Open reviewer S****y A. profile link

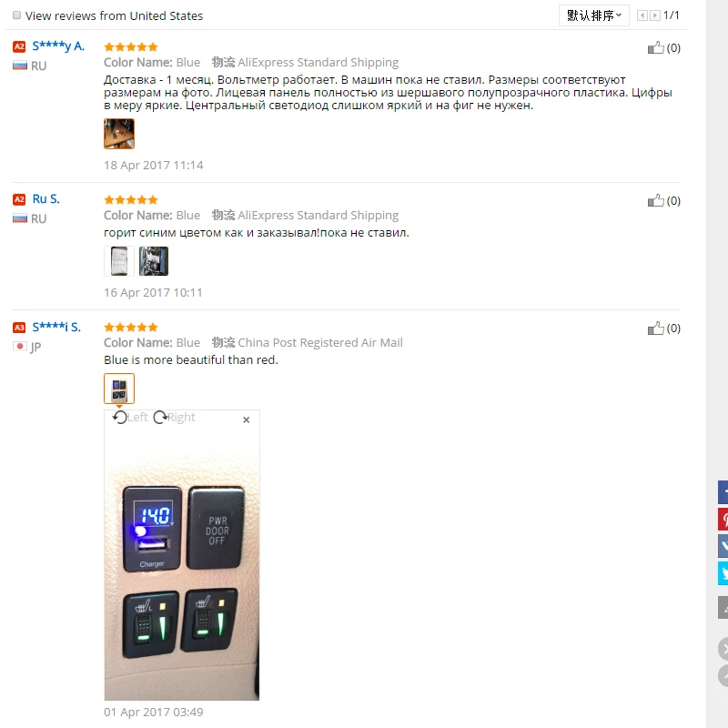click(x=58, y=46)
